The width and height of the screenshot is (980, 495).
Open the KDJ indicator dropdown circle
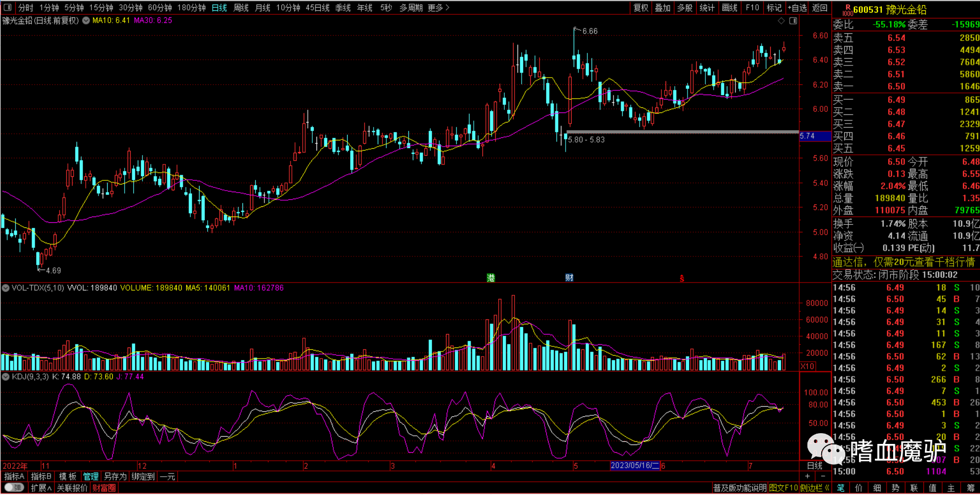tap(6, 377)
